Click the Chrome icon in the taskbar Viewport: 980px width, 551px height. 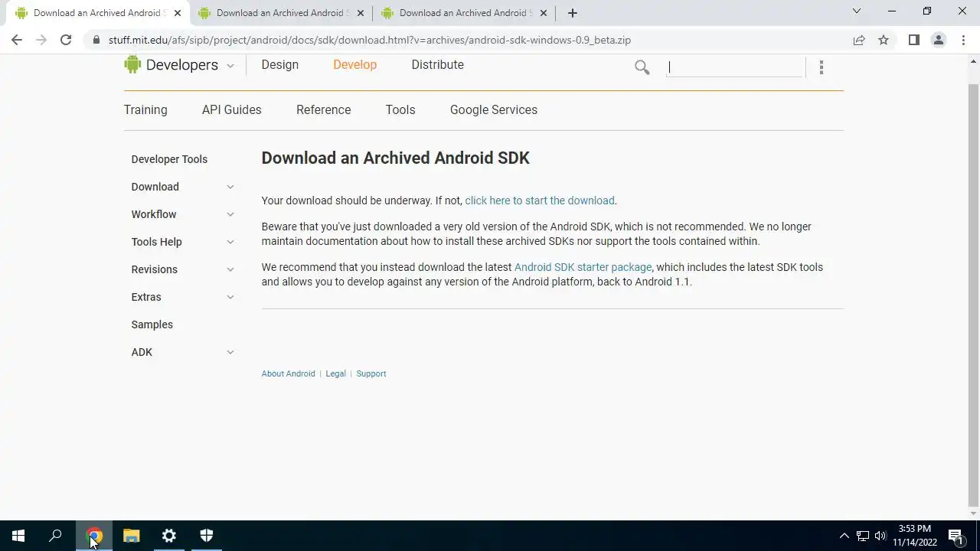pos(94,536)
